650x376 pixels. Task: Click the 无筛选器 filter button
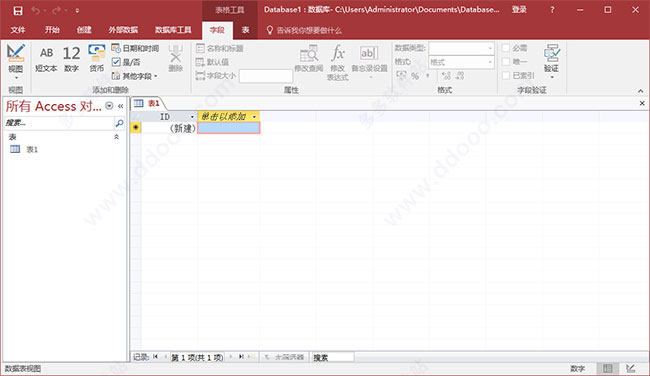(x=284, y=357)
